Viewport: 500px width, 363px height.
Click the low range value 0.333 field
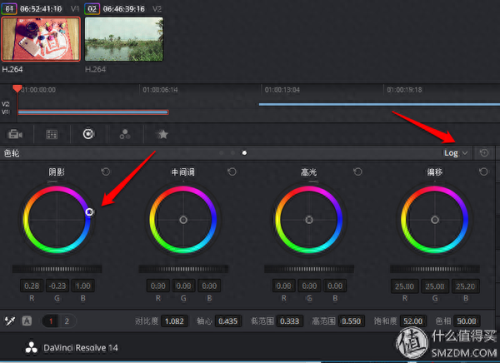pyautogui.click(x=290, y=321)
